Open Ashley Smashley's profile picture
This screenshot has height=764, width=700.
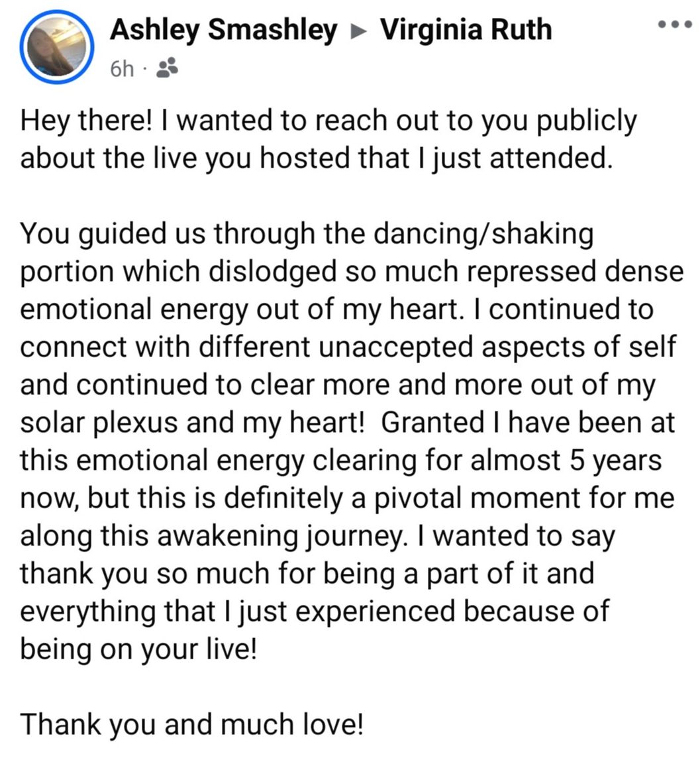coord(56,47)
